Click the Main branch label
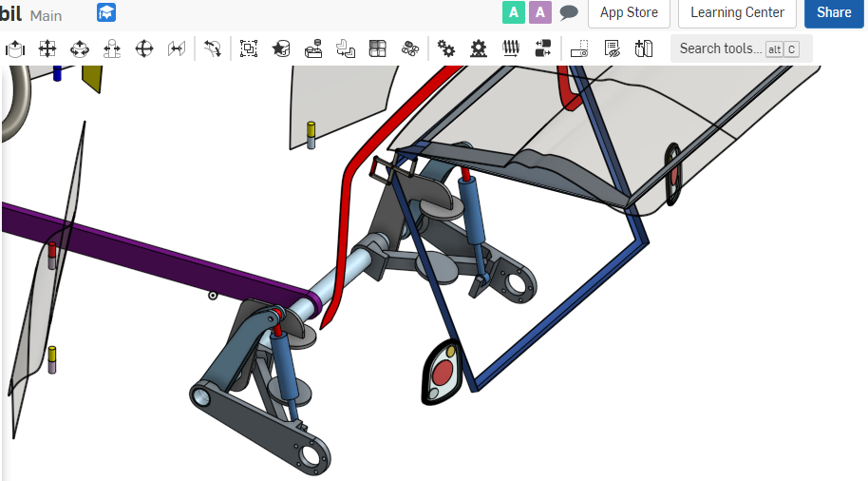The image size is (868, 481). coord(46,15)
